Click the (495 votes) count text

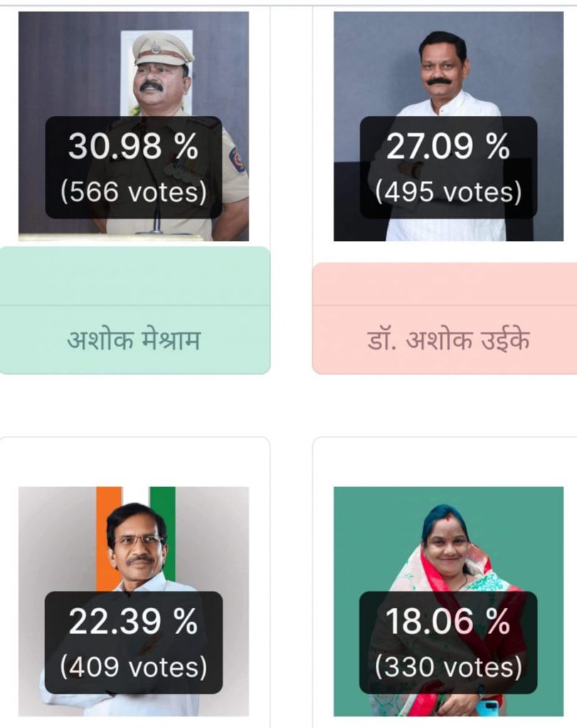click(x=448, y=192)
